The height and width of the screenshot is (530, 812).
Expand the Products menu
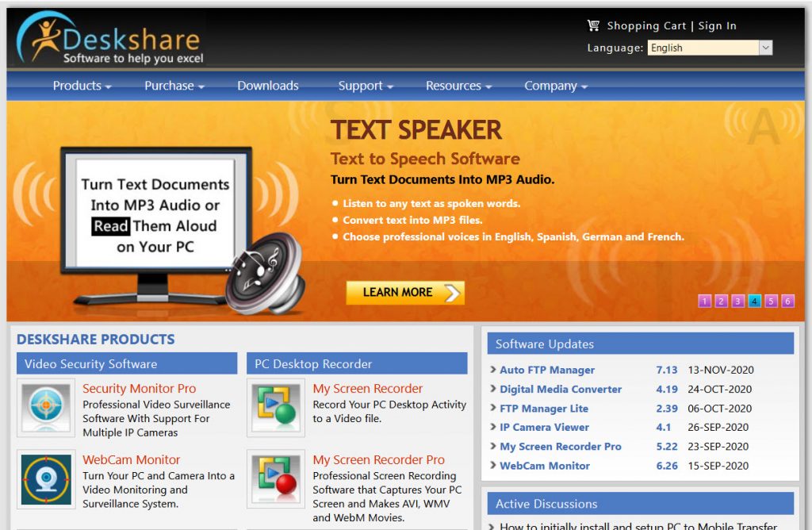point(82,86)
